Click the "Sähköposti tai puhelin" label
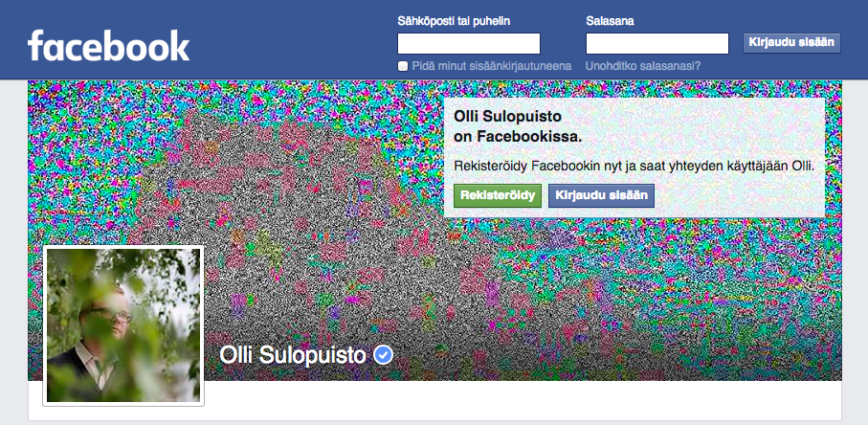The width and height of the screenshot is (868, 425). (x=454, y=21)
